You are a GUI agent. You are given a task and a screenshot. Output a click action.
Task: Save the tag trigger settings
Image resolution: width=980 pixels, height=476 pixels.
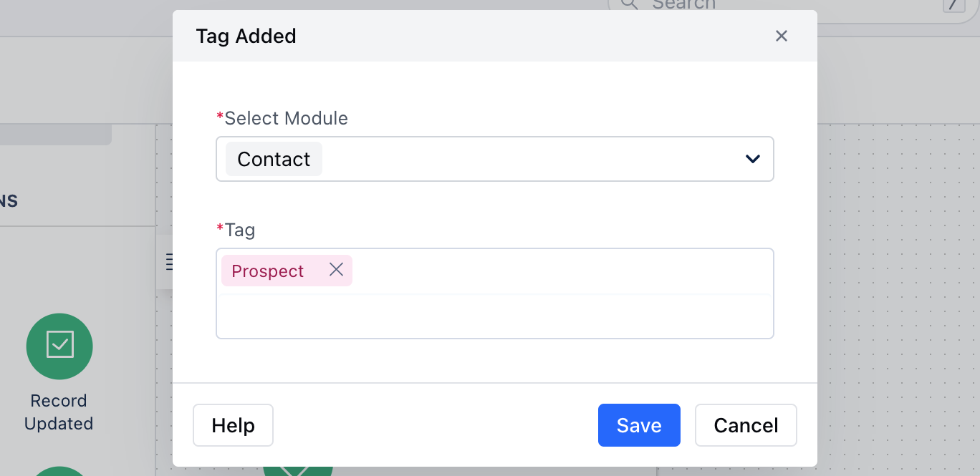(x=639, y=425)
